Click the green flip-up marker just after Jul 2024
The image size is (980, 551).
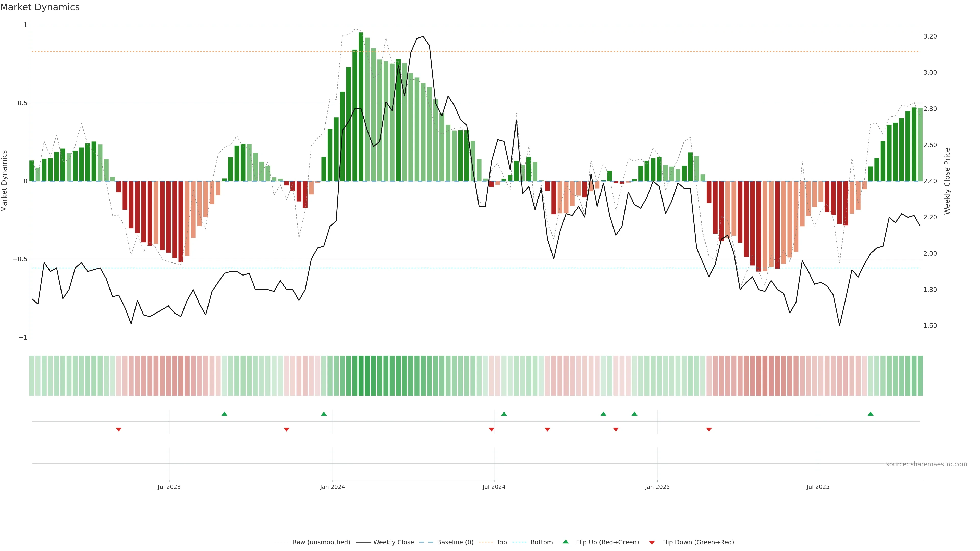(x=504, y=414)
